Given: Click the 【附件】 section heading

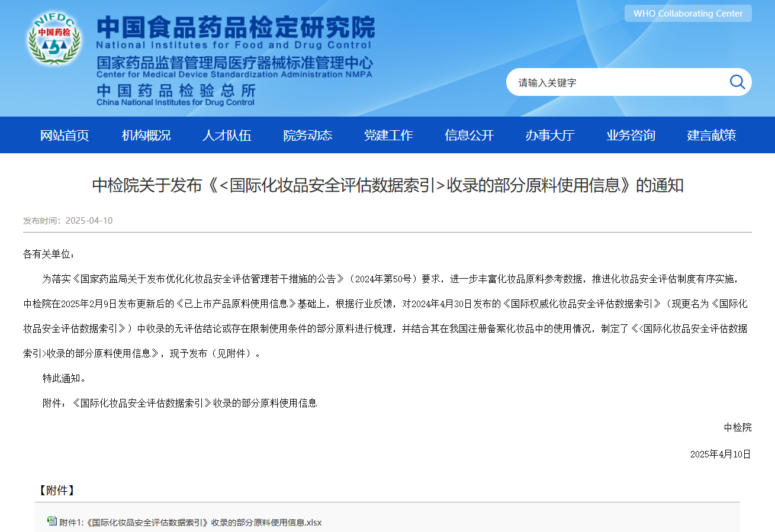Looking at the screenshot, I should click(x=56, y=491).
